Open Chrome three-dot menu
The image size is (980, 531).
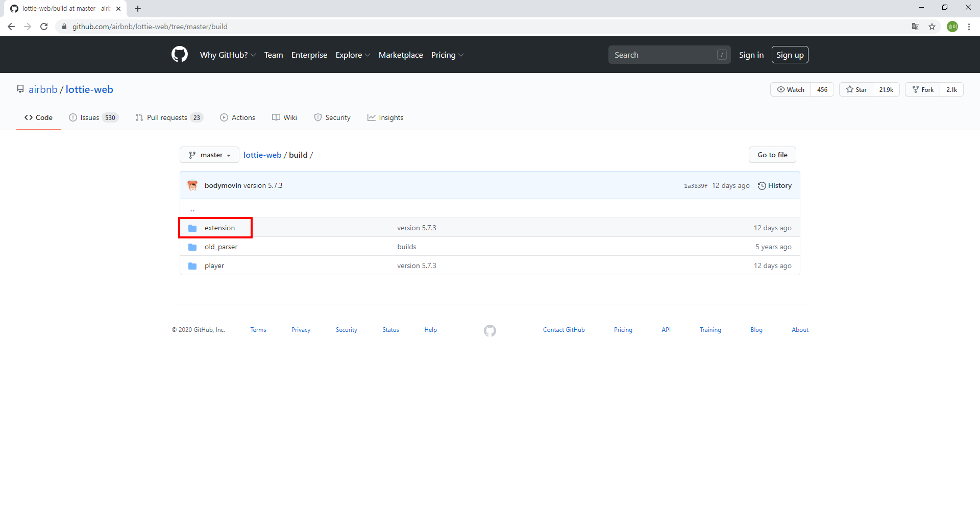969,27
